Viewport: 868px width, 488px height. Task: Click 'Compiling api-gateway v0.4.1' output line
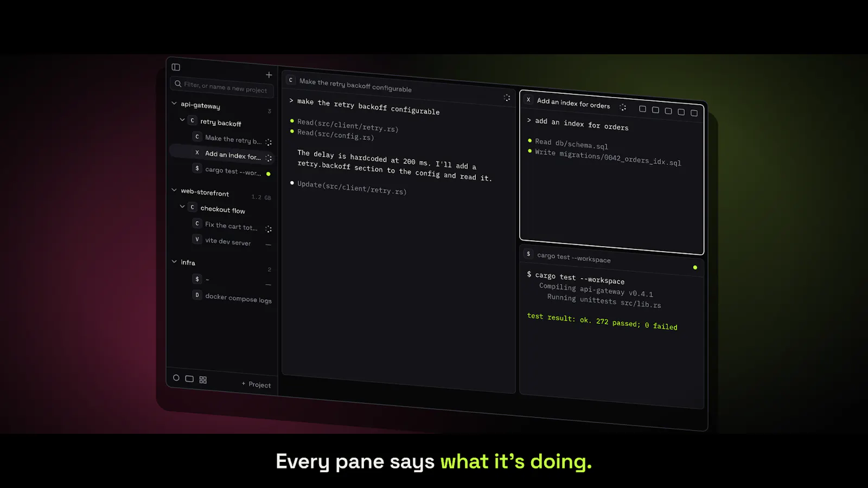(596, 290)
